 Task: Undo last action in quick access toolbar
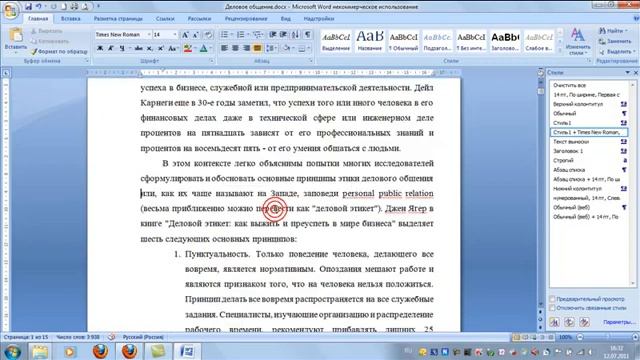(x=39, y=7)
